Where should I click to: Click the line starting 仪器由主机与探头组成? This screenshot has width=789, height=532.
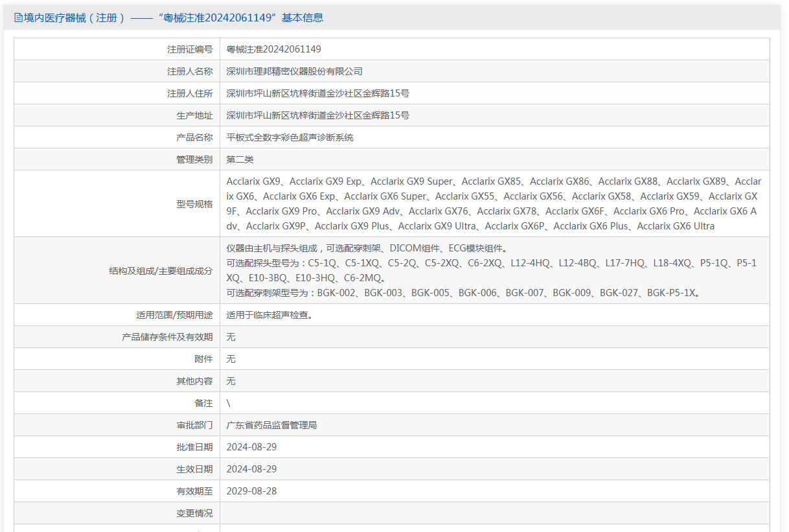click(x=367, y=248)
